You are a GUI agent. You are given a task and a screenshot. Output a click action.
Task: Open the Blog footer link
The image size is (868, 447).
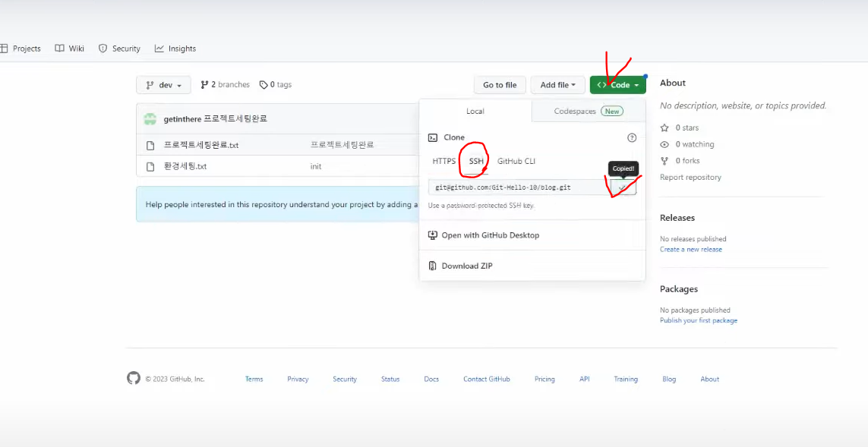coord(669,379)
